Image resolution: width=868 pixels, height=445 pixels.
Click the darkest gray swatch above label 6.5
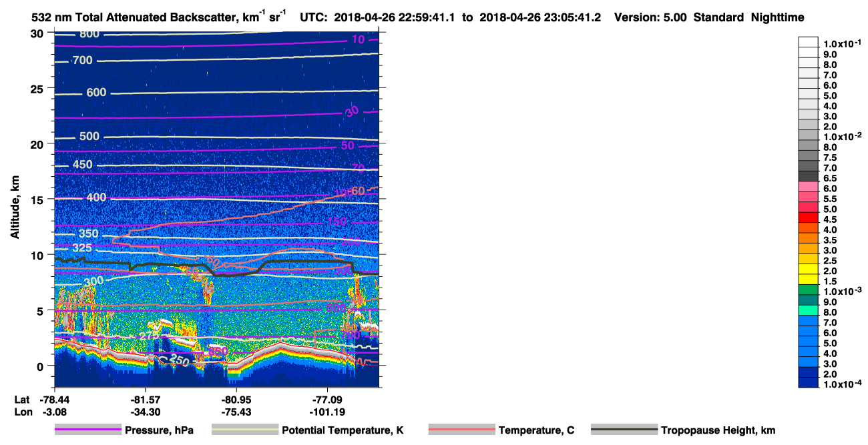(x=808, y=175)
